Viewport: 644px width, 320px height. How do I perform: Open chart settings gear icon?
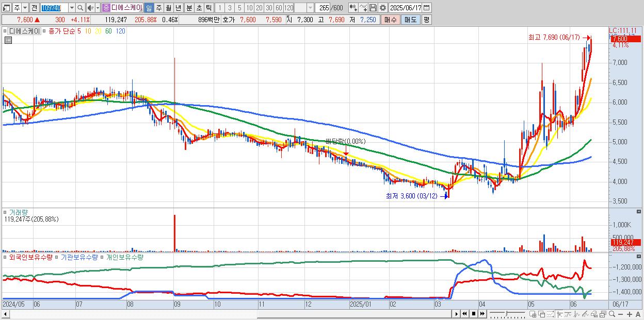tap(383, 8)
